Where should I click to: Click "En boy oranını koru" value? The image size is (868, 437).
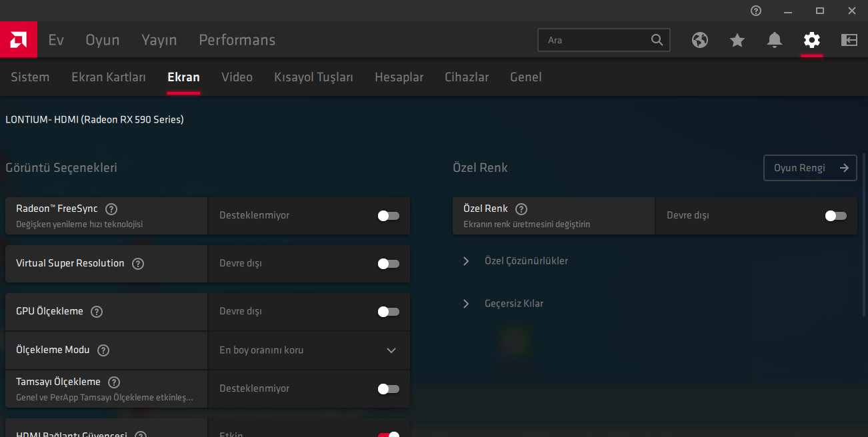(x=261, y=350)
